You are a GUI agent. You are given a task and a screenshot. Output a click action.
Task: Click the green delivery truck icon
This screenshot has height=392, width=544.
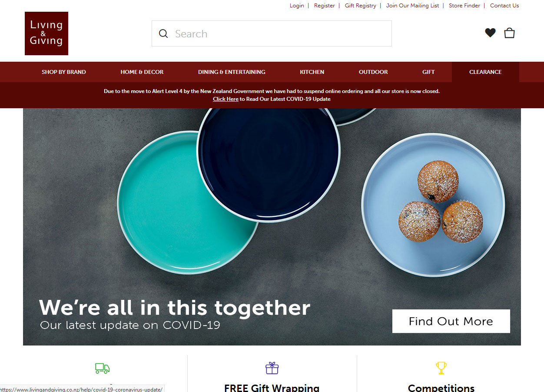(x=103, y=368)
